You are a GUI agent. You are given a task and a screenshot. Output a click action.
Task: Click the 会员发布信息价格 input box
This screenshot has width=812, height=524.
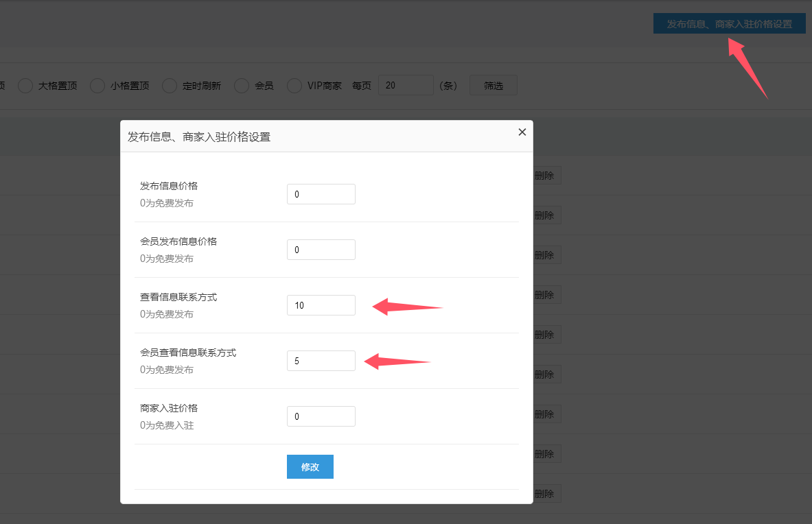(321, 250)
